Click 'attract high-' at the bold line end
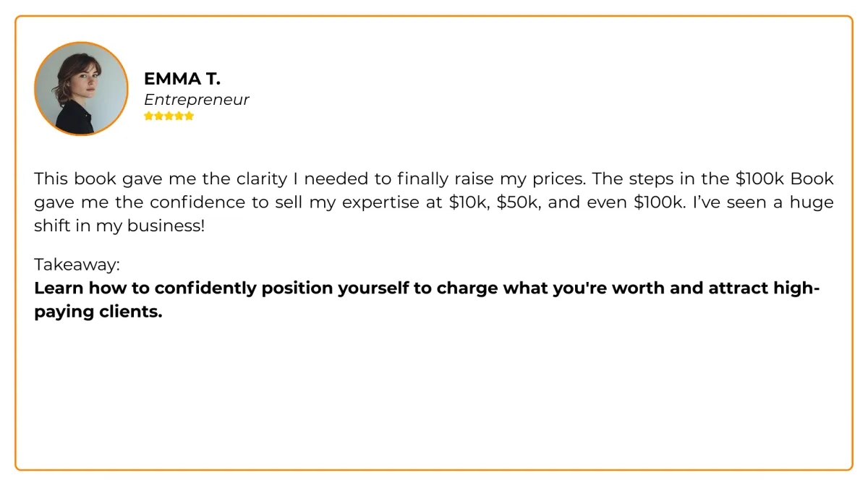 [764, 288]
